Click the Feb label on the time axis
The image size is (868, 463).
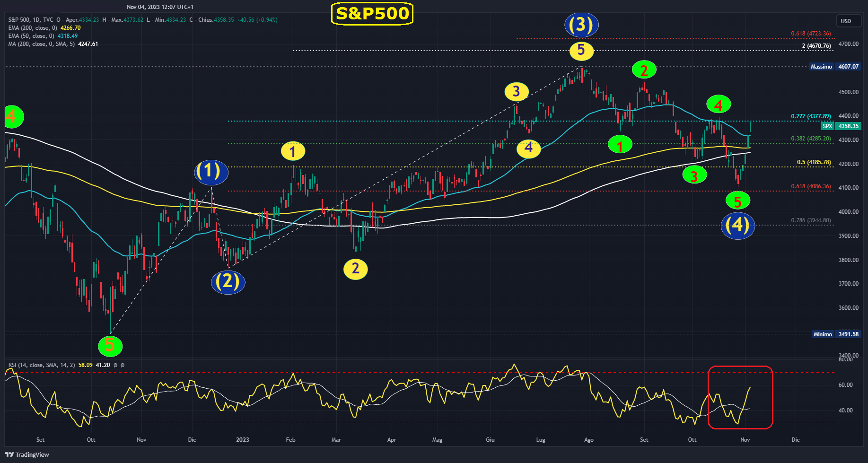coord(290,440)
